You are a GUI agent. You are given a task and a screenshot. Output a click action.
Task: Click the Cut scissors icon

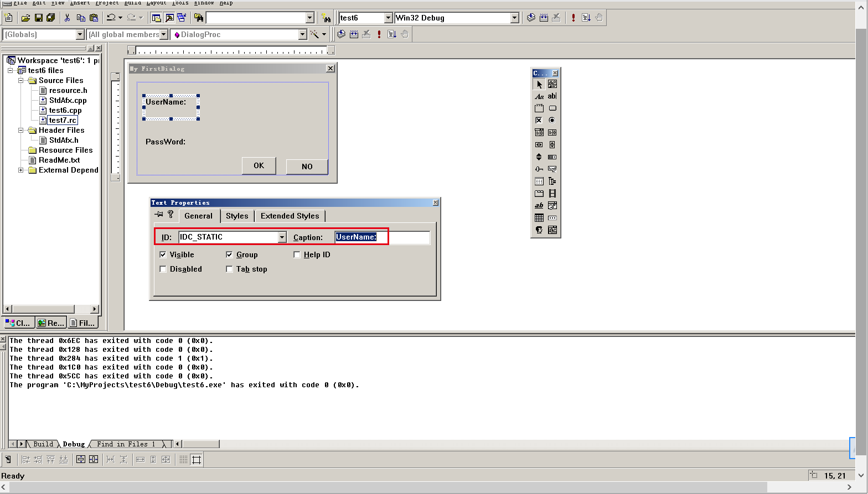[x=67, y=18]
